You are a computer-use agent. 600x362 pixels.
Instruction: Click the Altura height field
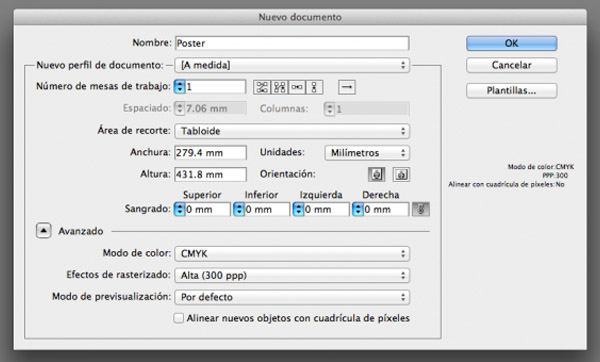pyautogui.click(x=210, y=174)
